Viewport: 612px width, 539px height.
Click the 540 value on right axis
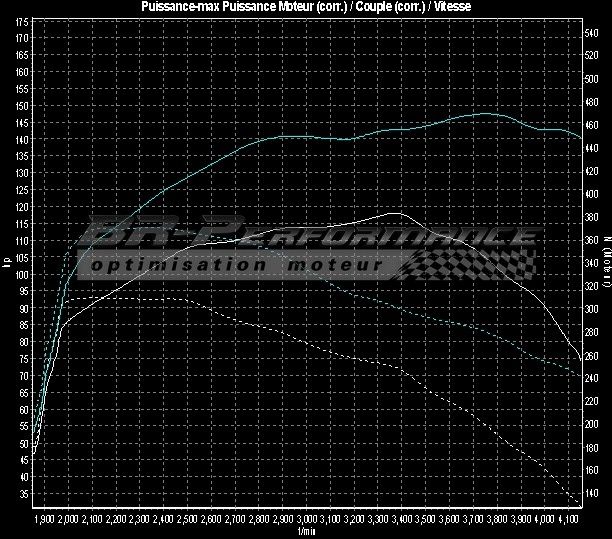coord(591,33)
